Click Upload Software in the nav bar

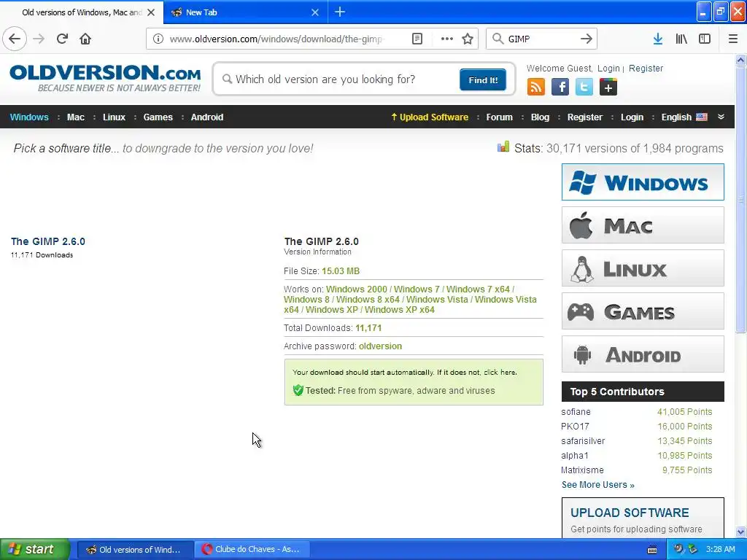[x=430, y=117]
